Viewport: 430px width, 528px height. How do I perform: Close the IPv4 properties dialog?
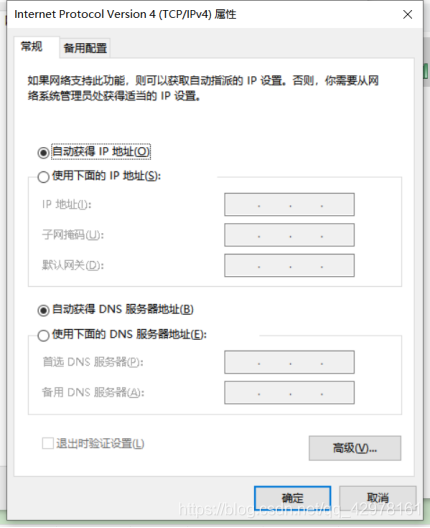coord(407,14)
